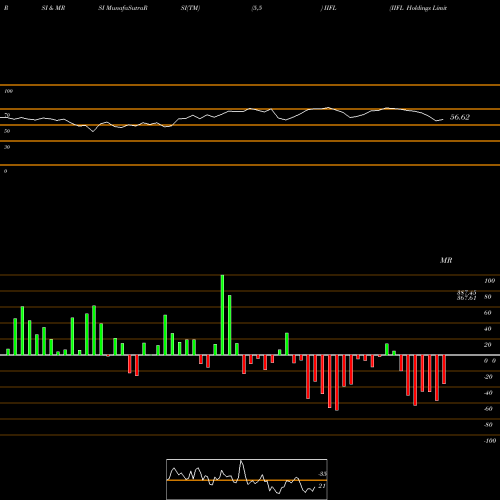
Task: Click the RSI value 56.62 label
Action: pyautogui.click(x=460, y=117)
